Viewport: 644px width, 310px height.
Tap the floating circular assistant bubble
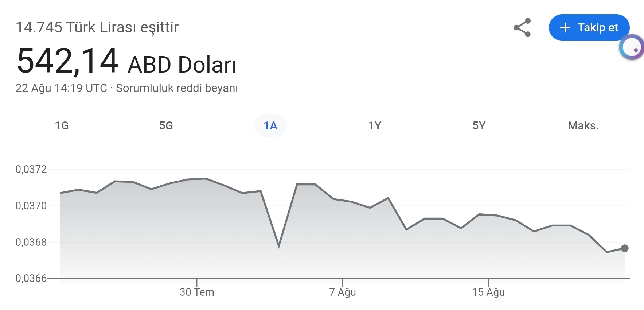[632, 47]
